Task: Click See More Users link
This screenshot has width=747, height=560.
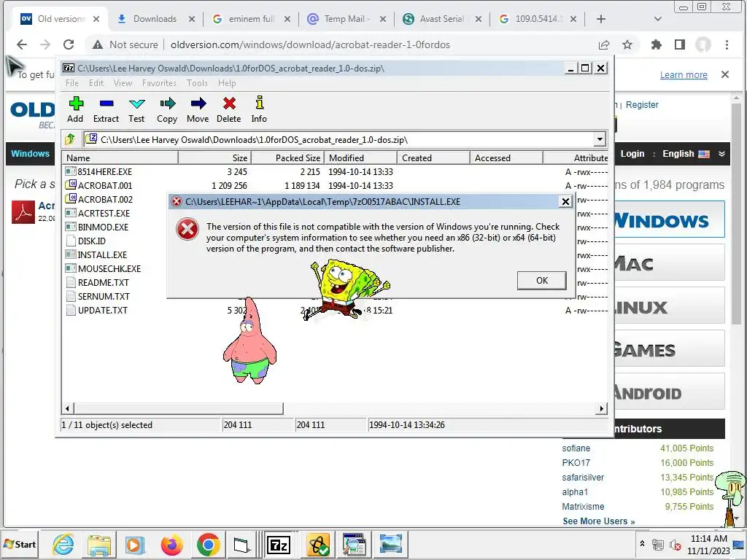Action: [598, 521]
